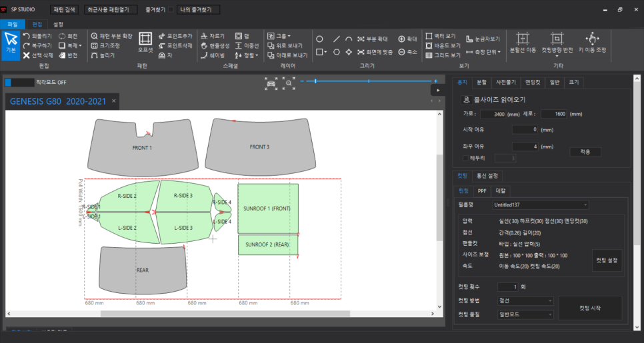Select the 기본 pointer tool

[x=11, y=45]
